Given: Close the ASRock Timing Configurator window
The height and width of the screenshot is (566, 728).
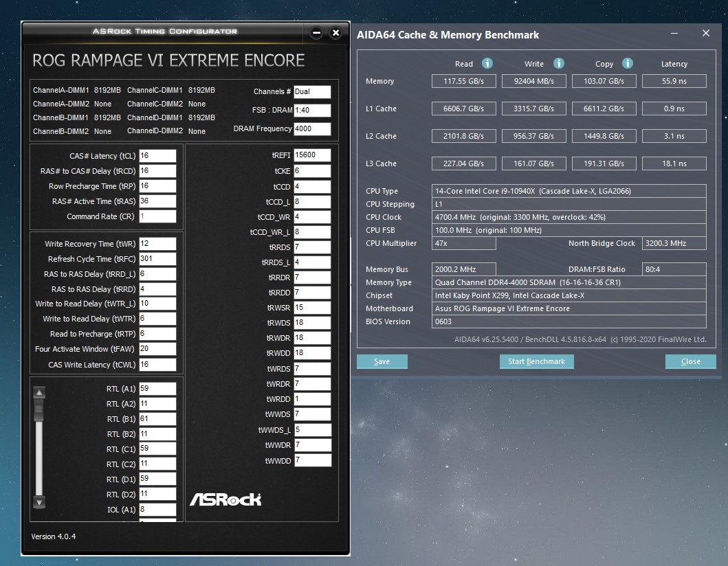Looking at the screenshot, I should click(335, 33).
